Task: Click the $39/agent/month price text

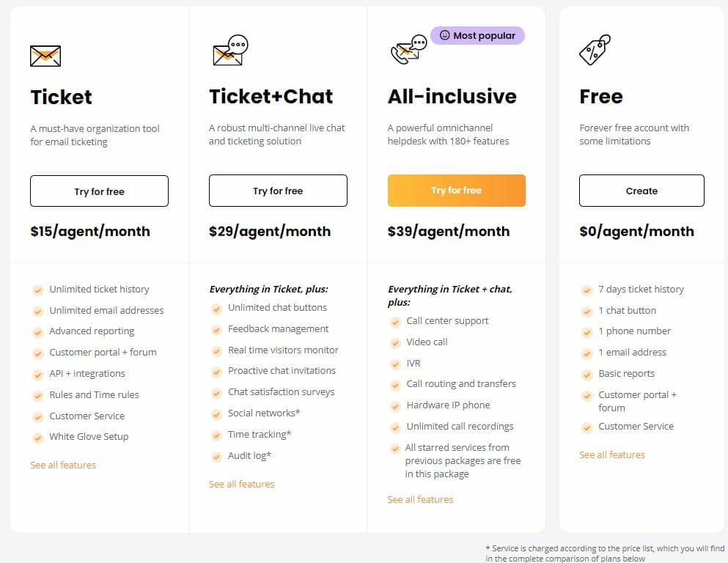Action: point(448,230)
